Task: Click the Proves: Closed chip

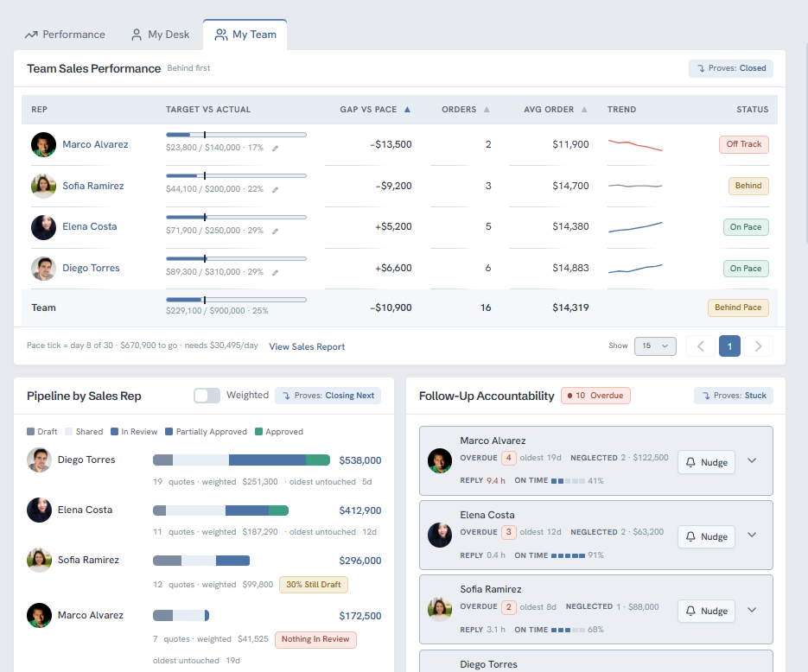Action: pyautogui.click(x=731, y=68)
